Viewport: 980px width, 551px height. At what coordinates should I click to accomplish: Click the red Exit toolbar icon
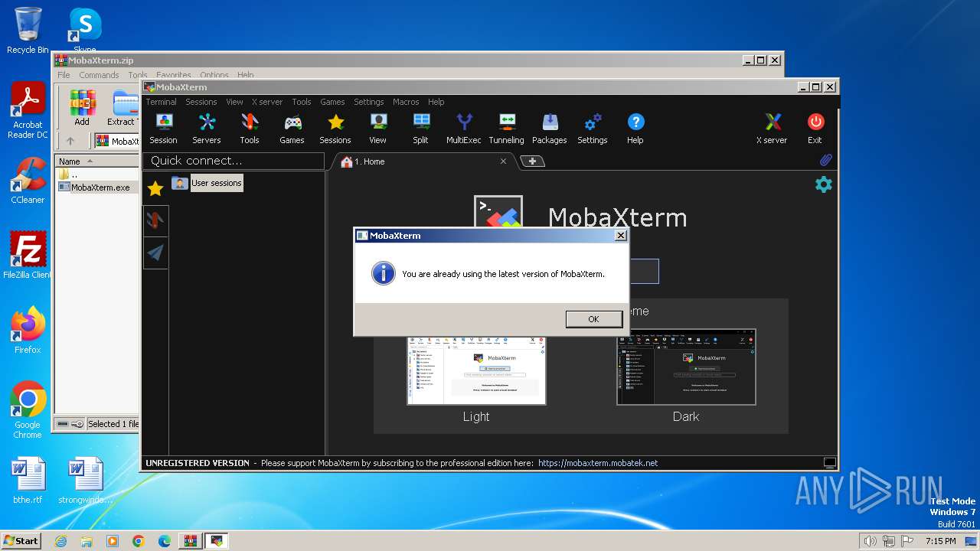(x=815, y=129)
